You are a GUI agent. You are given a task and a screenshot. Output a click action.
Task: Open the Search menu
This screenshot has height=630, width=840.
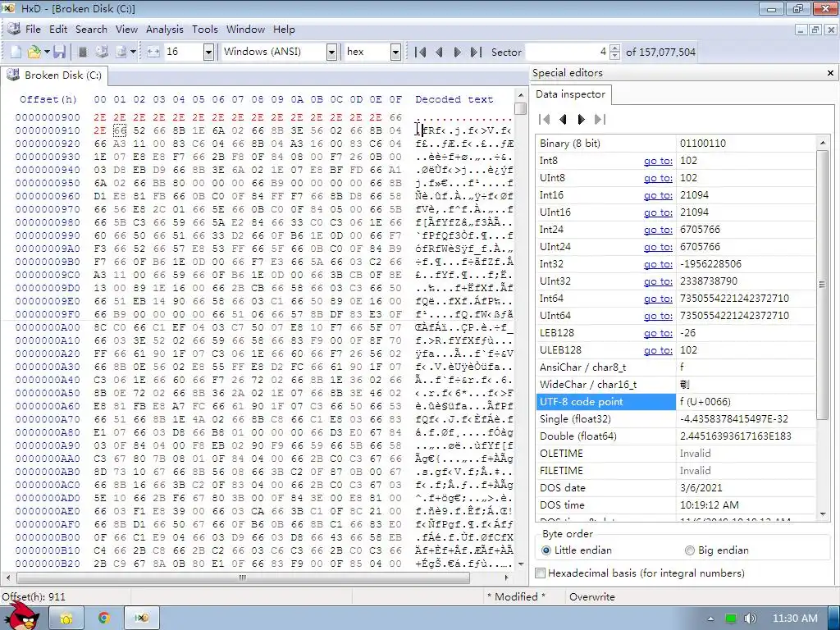pyautogui.click(x=91, y=30)
